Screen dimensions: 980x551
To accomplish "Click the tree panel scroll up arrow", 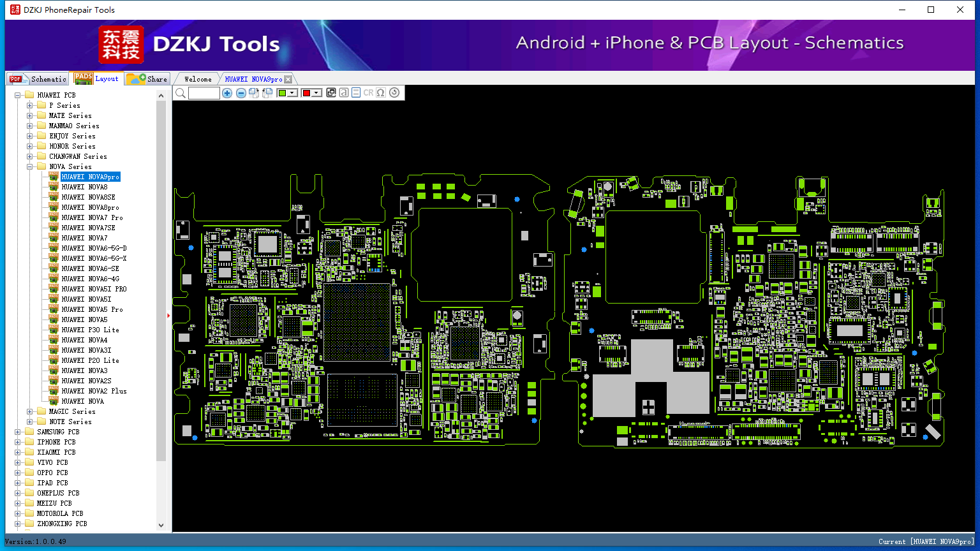I will (x=161, y=96).
